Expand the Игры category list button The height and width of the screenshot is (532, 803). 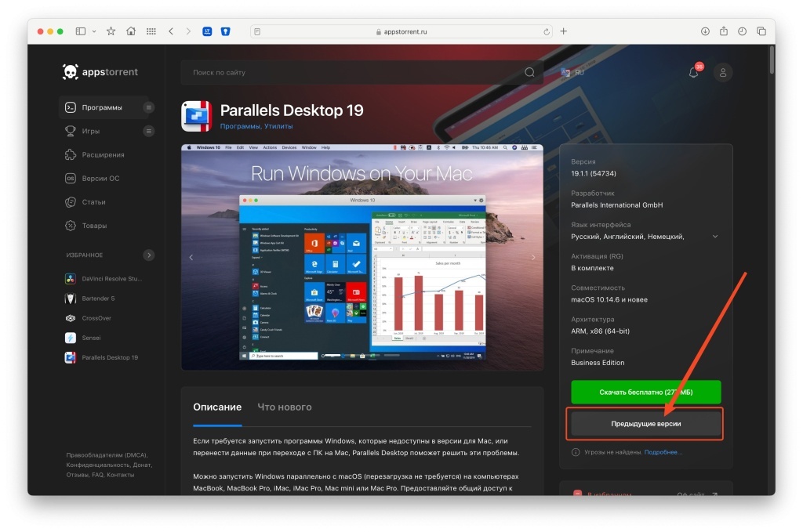click(x=148, y=131)
